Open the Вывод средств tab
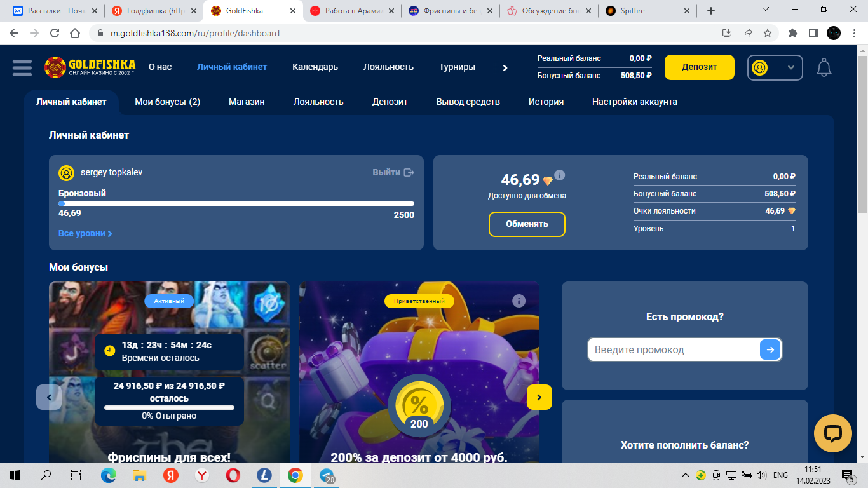This screenshot has width=868, height=488. pyautogui.click(x=468, y=102)
